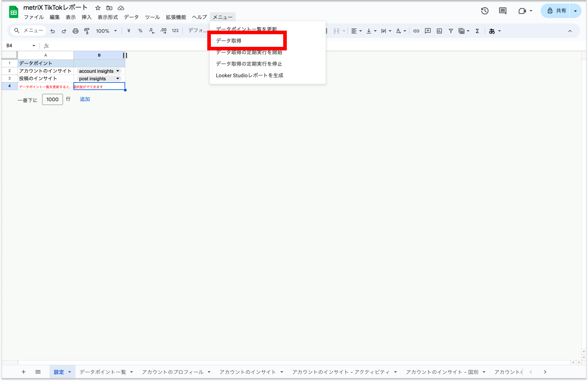Create a filter with funnel icon

[x=451, y=31]
